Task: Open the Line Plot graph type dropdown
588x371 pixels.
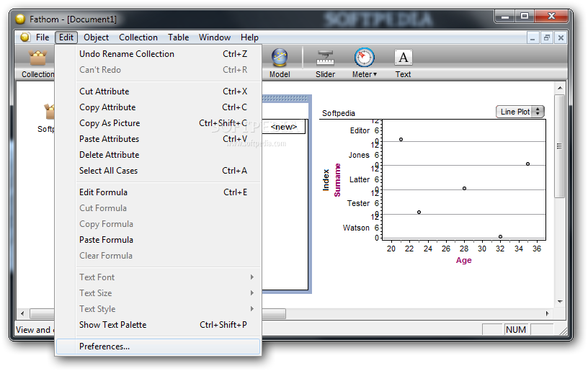Action: click(x=520, y=112)
